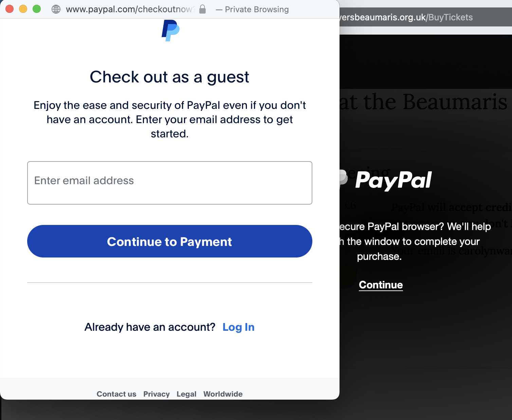Click the padlock icon next to the URL
Screen dimensions: 512x420
(202, 9)
